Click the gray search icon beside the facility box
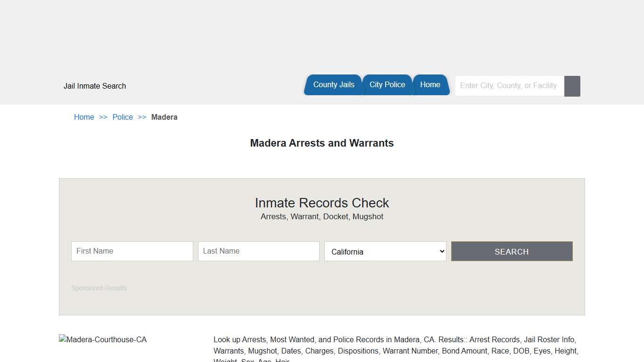644x362 pixels. (572, 86)
